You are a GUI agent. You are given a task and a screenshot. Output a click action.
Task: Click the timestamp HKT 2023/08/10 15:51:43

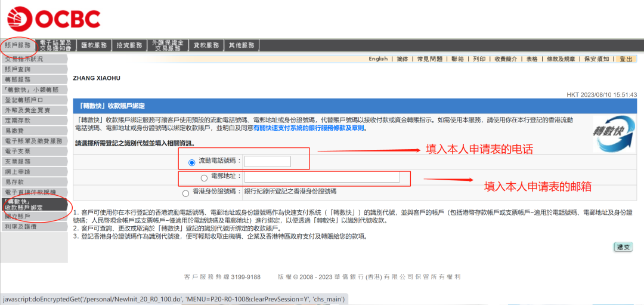[602, 94]
